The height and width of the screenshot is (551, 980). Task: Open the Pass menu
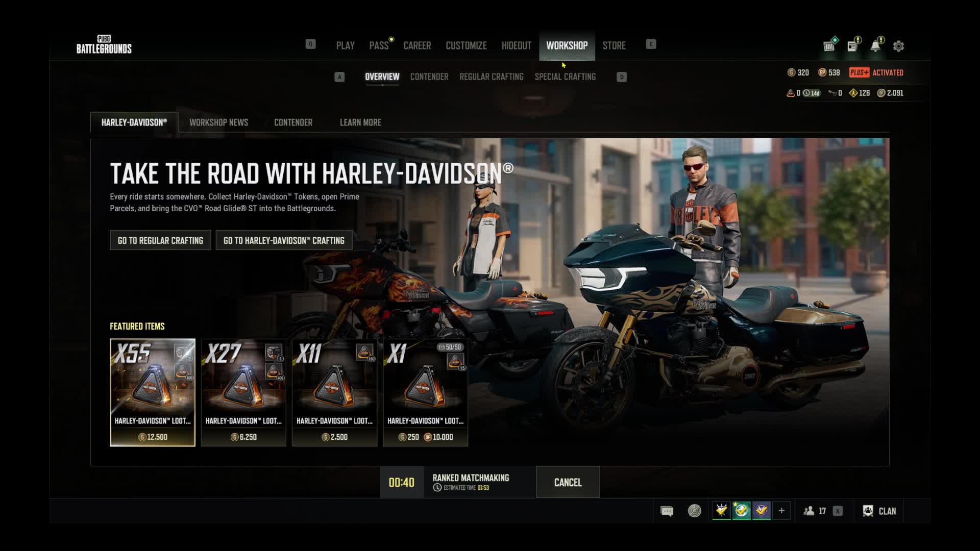(x=379, y=45)
